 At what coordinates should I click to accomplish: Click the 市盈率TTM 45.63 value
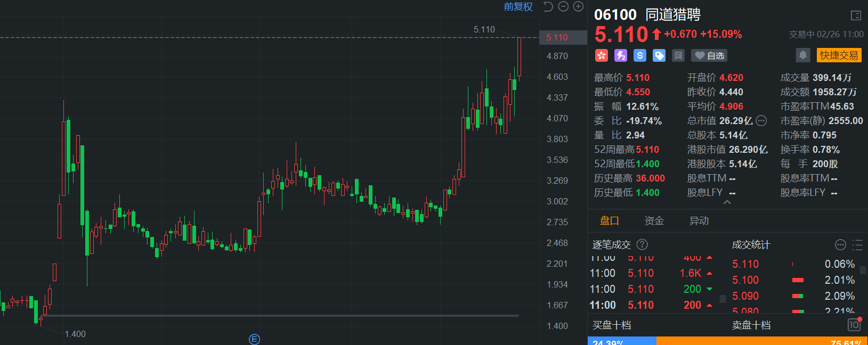tap(842, 106)
